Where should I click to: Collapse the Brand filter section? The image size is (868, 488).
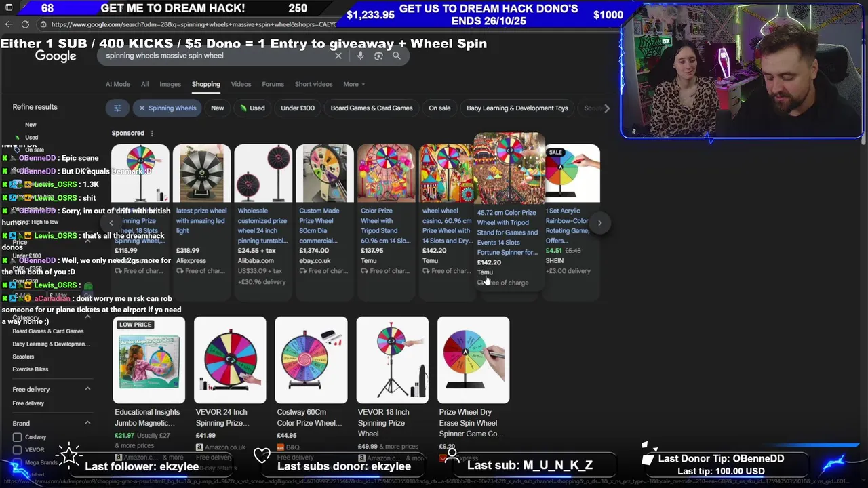click(87, 423)
